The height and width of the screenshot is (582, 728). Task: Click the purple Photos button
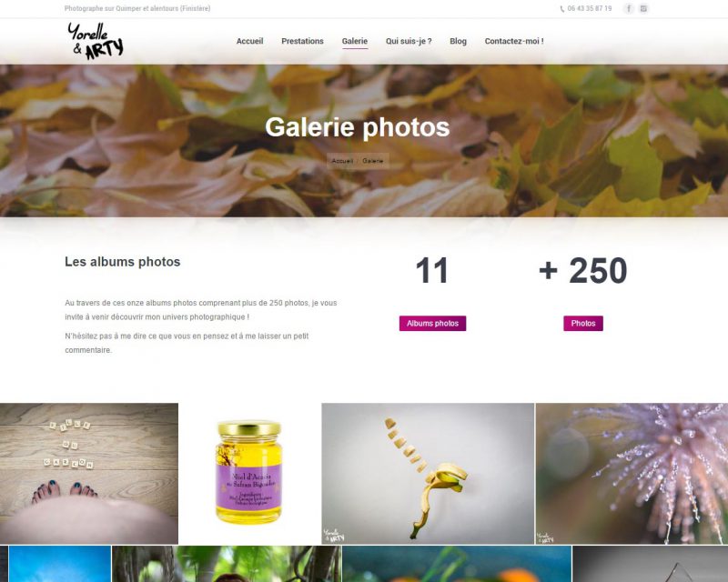(x=583, y=324)
